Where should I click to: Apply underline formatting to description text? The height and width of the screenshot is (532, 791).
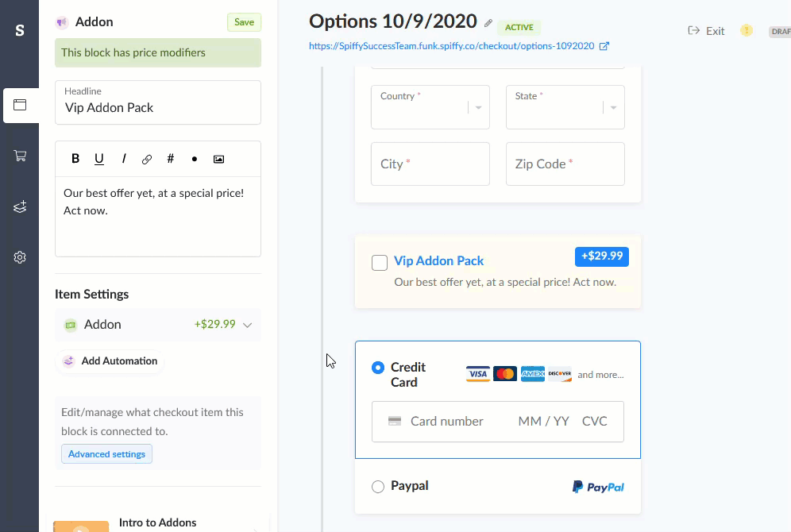(98, 159)
